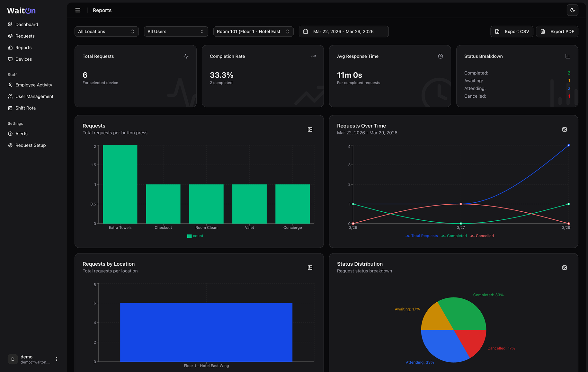Click Export PDF button
The image size is (588, 372).
coord(557,31)
